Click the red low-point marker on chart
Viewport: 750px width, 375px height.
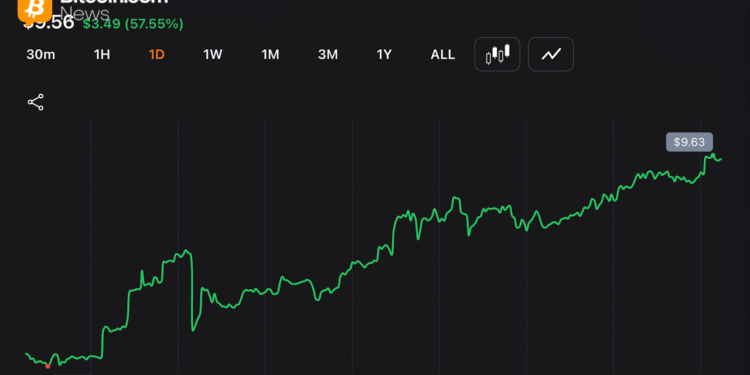coord(47,366)
